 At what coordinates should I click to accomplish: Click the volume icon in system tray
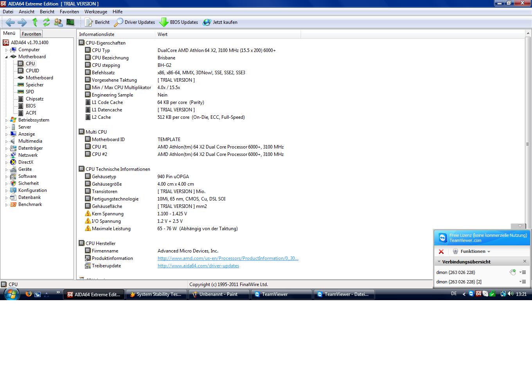(510, 294)
